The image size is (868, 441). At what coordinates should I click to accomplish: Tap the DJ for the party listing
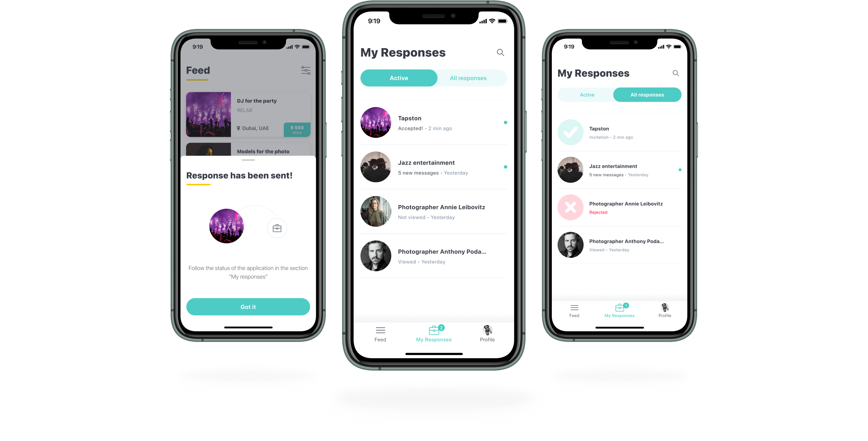[x=248, y=115]
